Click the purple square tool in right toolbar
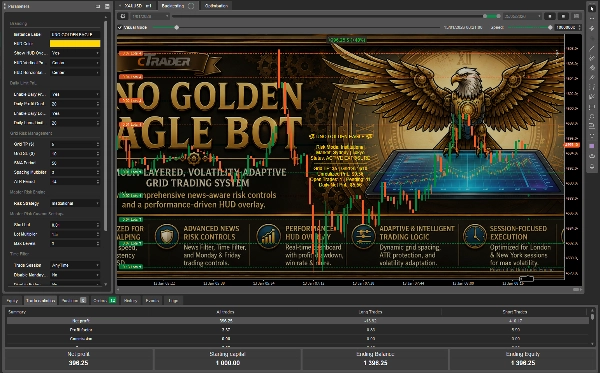The width and height of the screenshot is (600, 373). point(592,146)
